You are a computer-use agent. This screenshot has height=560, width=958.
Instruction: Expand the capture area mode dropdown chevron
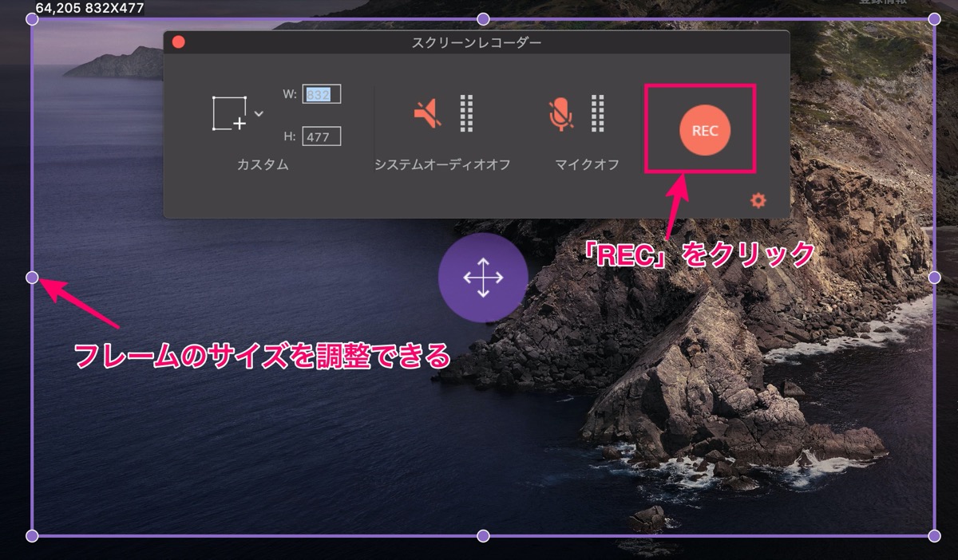click(259, 114)
